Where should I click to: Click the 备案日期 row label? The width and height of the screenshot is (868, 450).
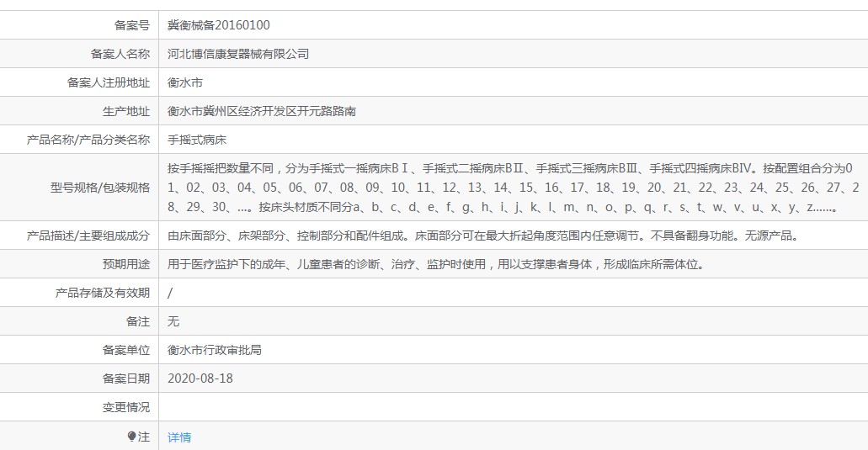click(x=126, y=379)
